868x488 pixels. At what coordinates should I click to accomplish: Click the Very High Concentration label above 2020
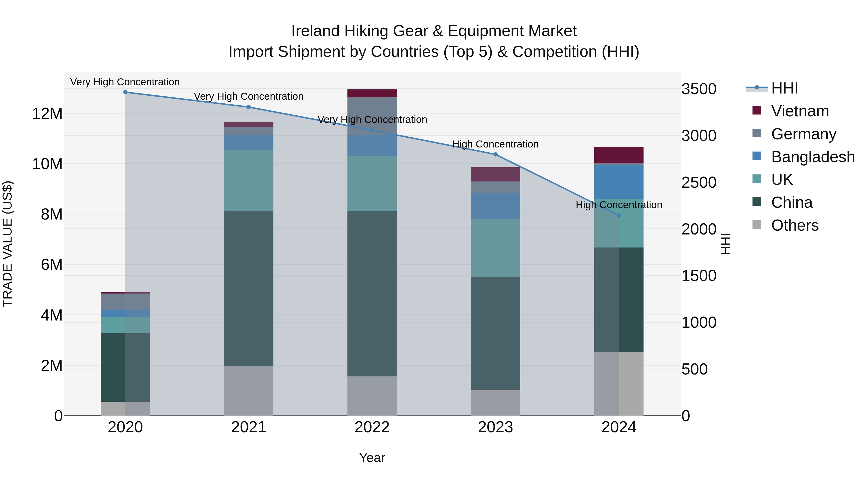125,82
